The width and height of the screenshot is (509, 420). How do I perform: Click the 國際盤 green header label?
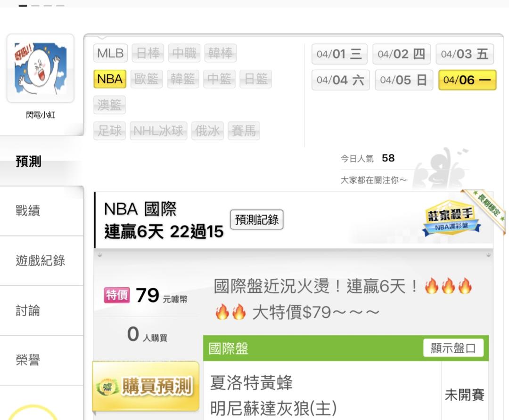[229, 348]
